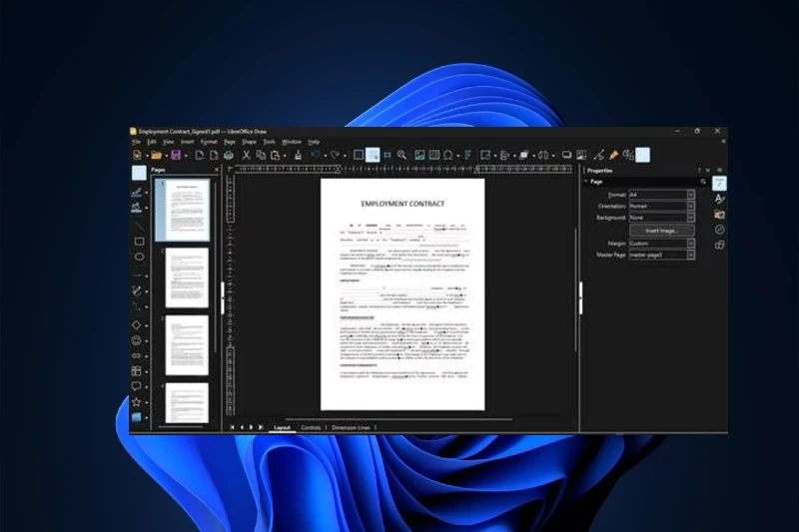Open the Margin dropdown showing Custom

[661, 244]
